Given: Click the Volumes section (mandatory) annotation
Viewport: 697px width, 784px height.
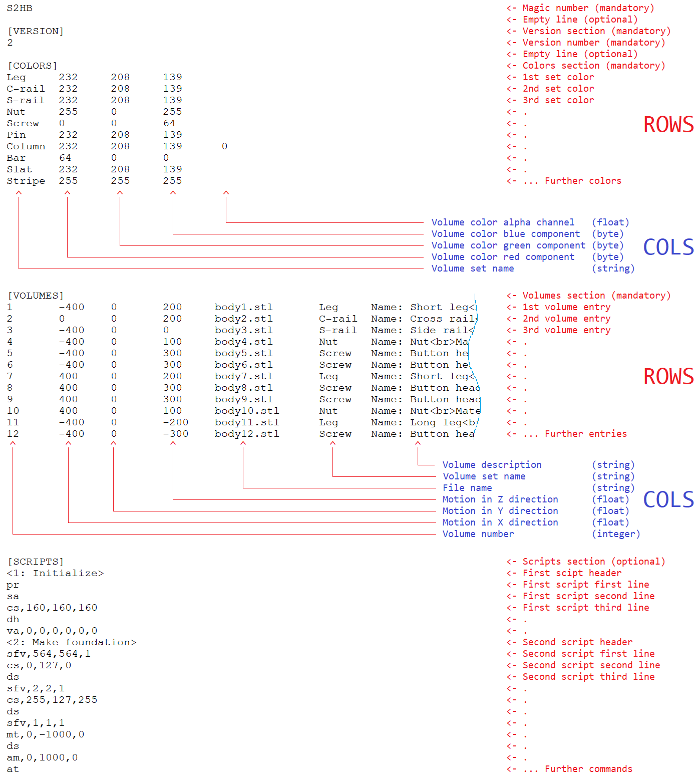Looking at the screenshot, I should click(596, 296).
